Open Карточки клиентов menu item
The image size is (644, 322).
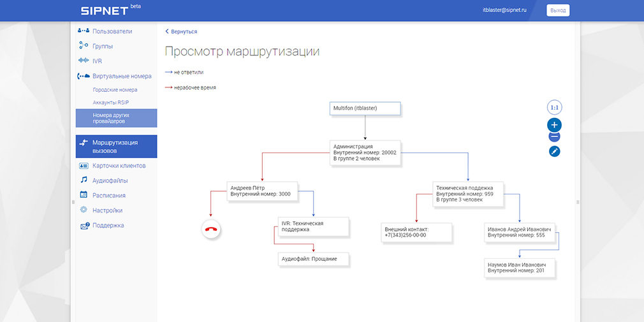click(x=119, y=166)
